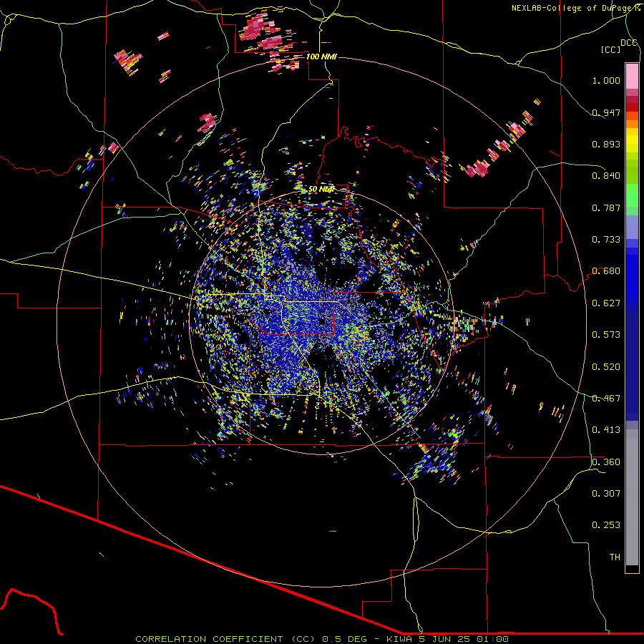644x644 pixels.
Task: Select the 0.467 scale value
Action: coord(606,399)
